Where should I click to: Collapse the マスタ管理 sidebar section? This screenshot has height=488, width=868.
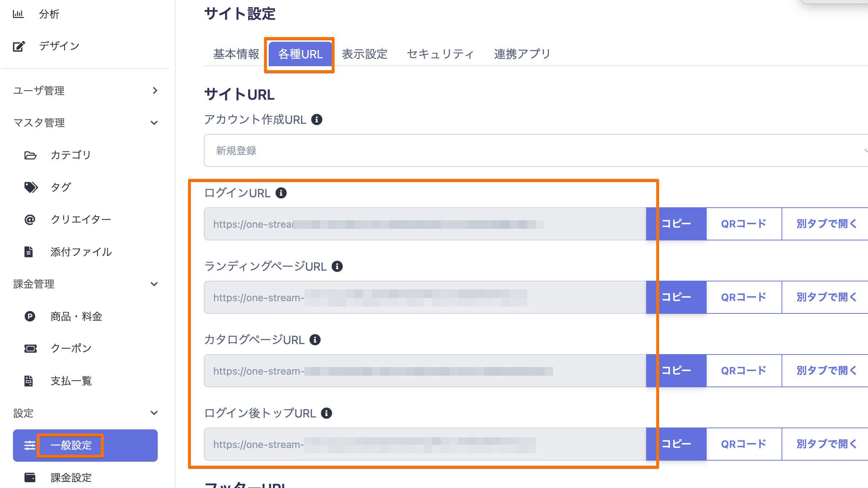[154, 123]
